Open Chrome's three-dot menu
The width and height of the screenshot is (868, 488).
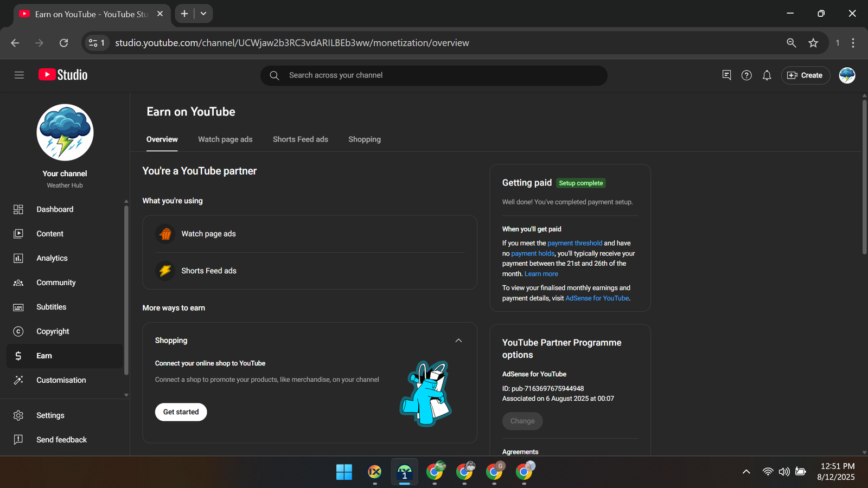(x=853, y=43)
